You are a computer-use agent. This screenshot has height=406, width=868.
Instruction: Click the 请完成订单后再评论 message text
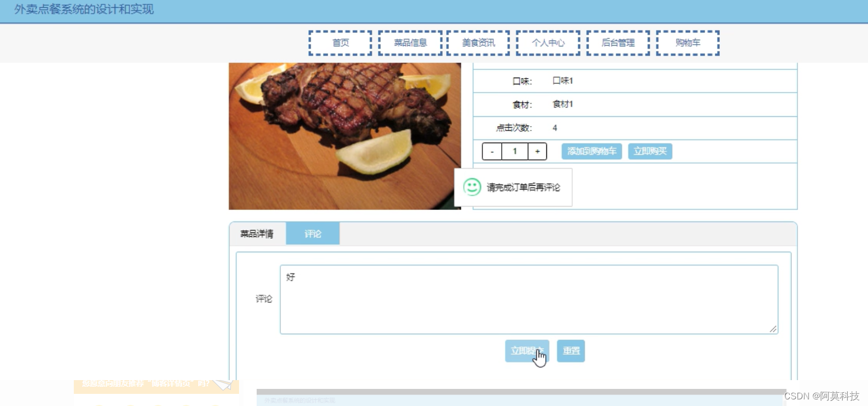click(x=523, y=188)
